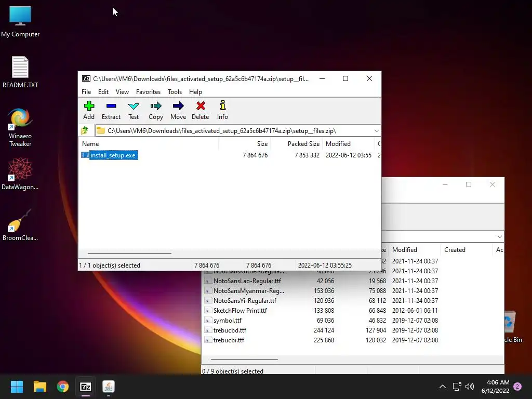Screen dimensions: 532x399
Task: Launch Chrome from taskbar
Action: coord(63,387)
